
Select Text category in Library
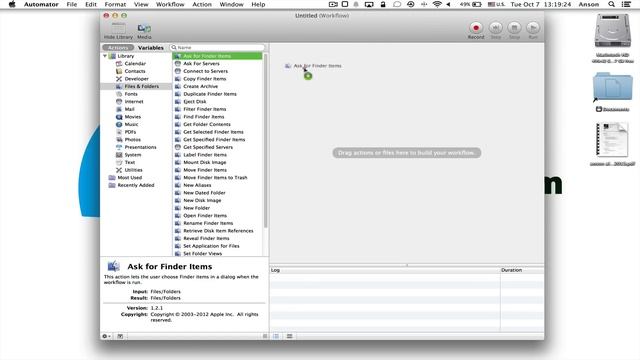[130, 162]
